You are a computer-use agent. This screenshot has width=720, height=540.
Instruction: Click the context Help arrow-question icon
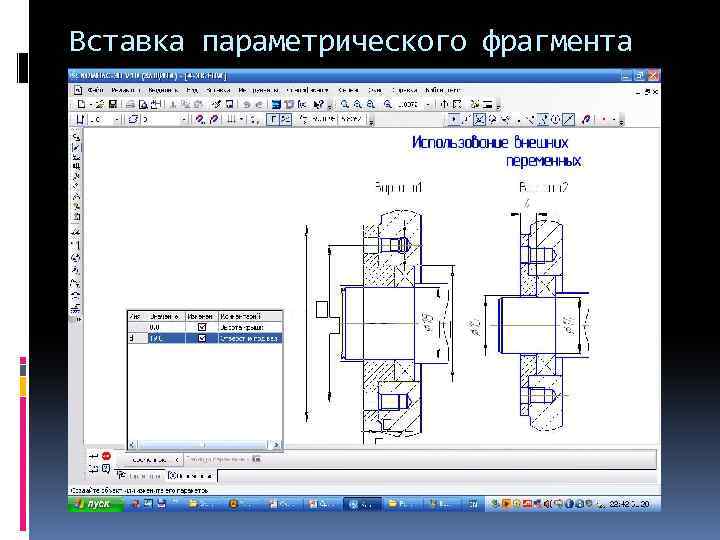pyautogui.click(x=318, y=104)
